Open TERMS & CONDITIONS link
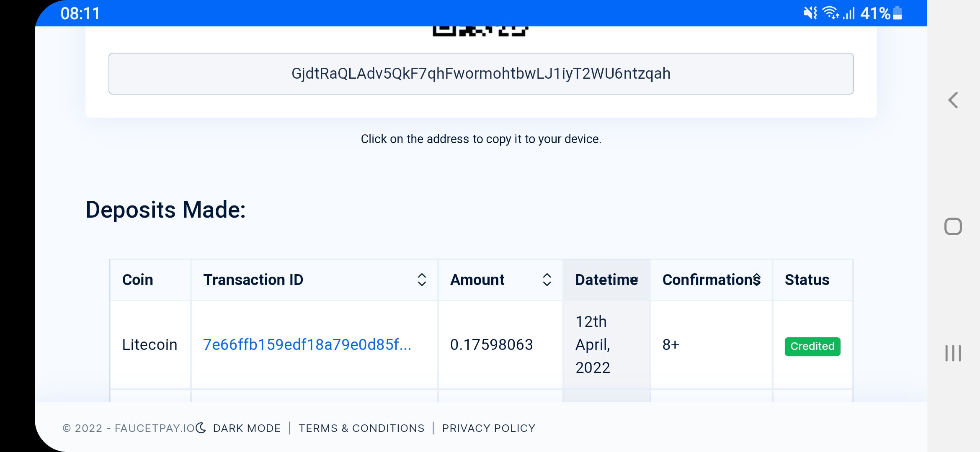This screenshot has height=452, width=980. click(361, 428)
